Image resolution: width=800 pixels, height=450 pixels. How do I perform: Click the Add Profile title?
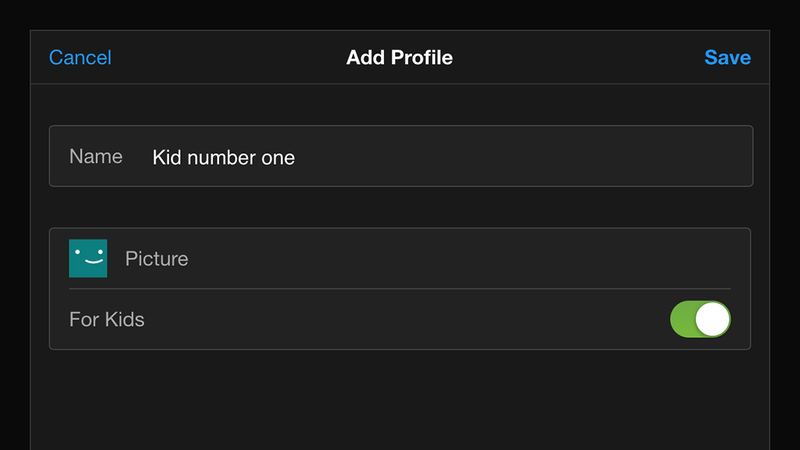click(399, 58)
